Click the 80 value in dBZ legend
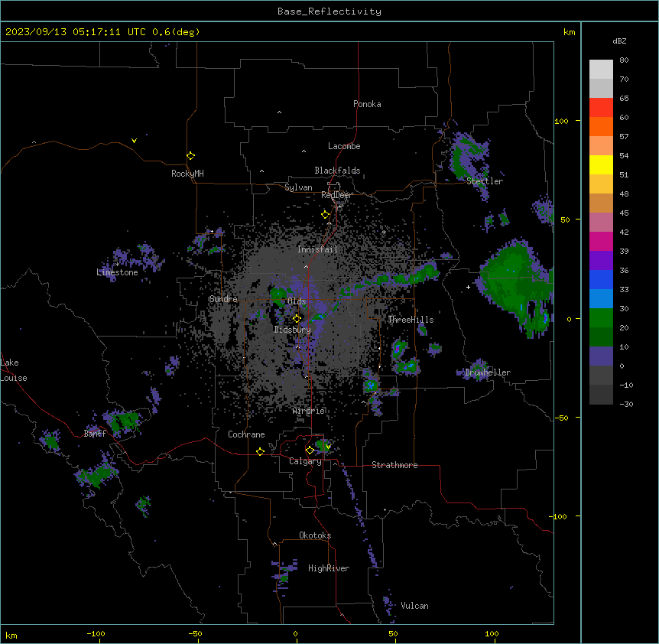Image resolution: width=659 pixels, height=644 pixels. tap(624, 60)
